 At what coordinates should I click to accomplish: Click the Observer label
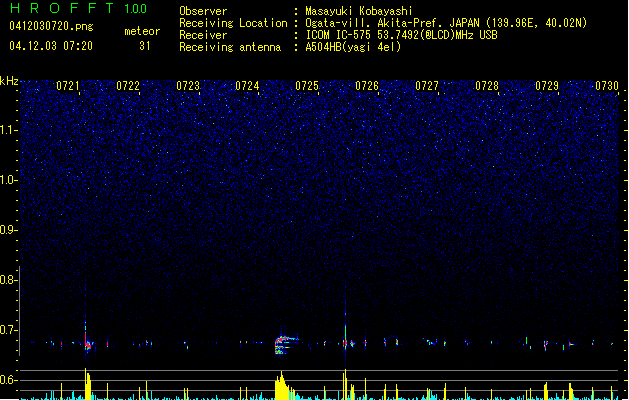pyautogui.click(x=203, y=11)
